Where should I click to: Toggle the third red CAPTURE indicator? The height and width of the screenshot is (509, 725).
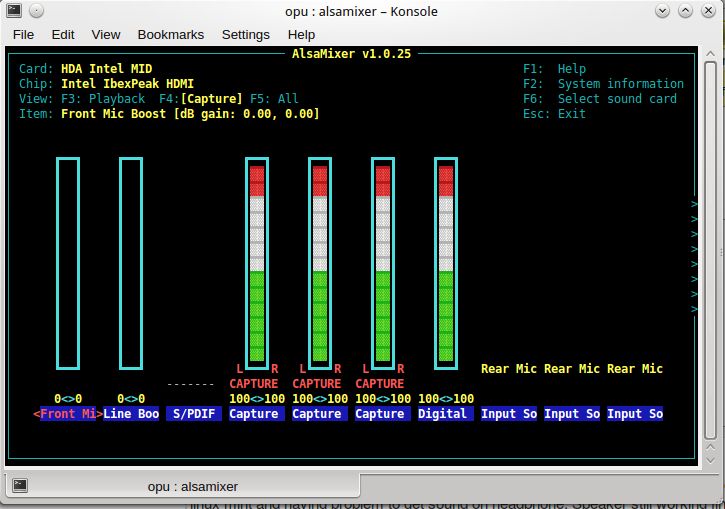(379, 384)
